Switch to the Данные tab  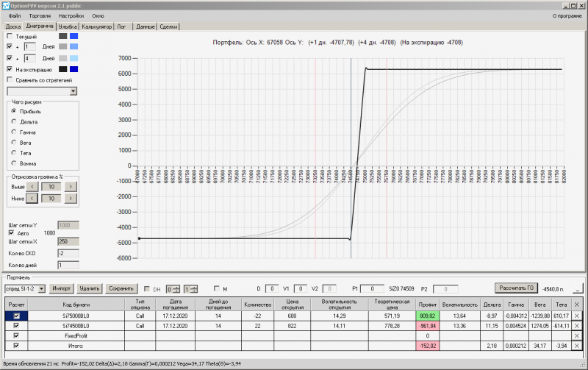point(146,26)
